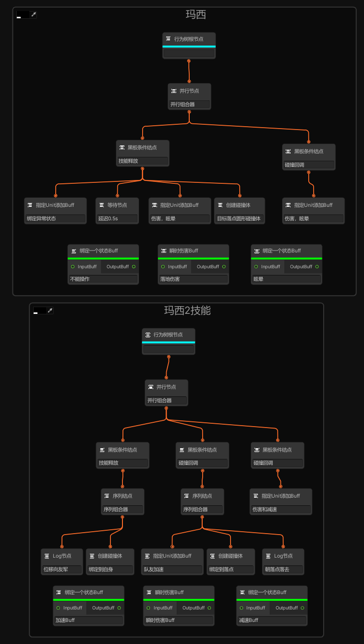Click the 队友加速 description field
364x644 pixels.
point(172,570)
